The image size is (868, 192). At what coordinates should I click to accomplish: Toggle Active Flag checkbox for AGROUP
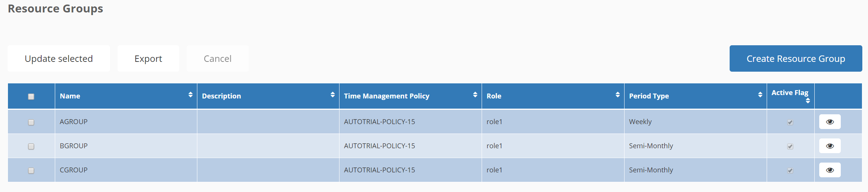click(x=790, y=122)
